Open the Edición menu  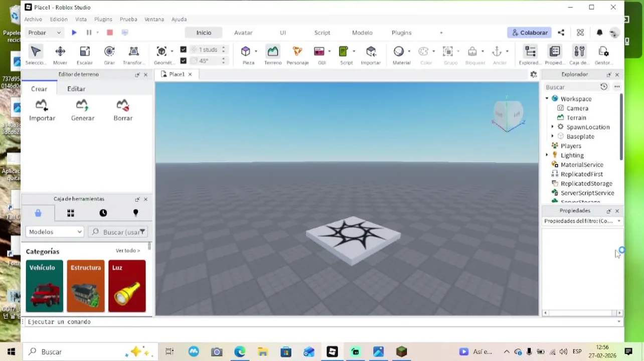pyautogui.click(x=59, y=19)
